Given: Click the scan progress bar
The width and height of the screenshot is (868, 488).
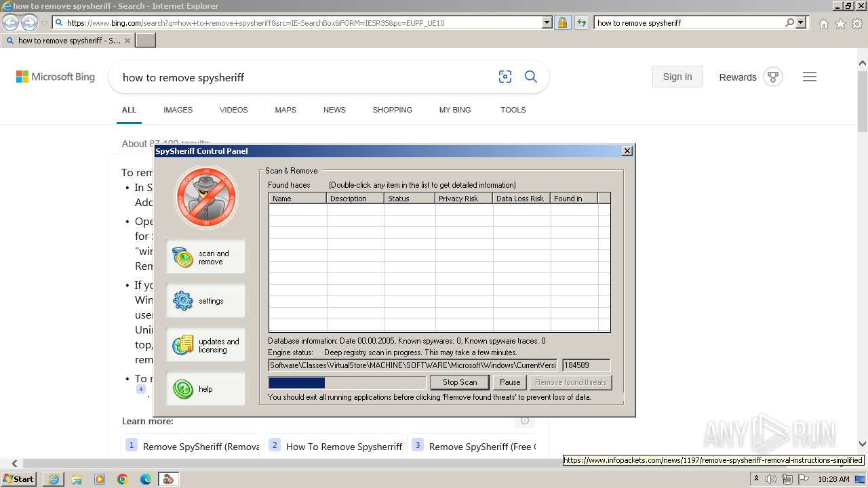Looking at the screenshot, I should click(x=347, y=383).
